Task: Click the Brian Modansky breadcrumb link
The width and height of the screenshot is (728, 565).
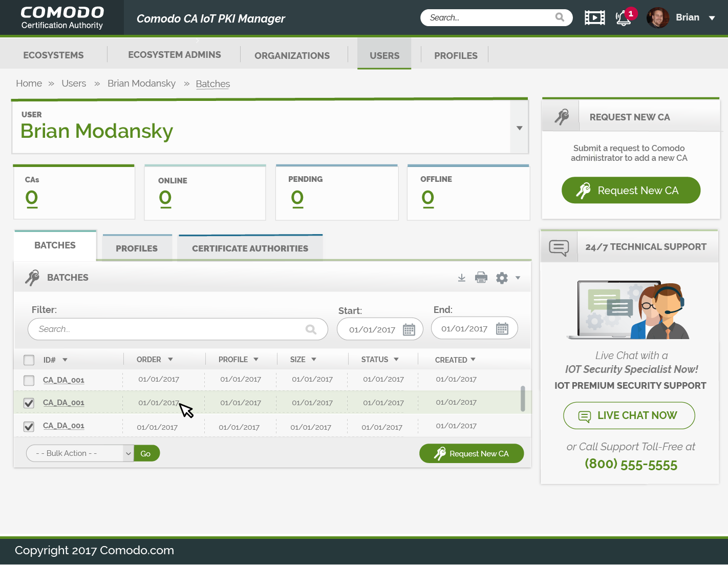Action: (x=141, y=83)
